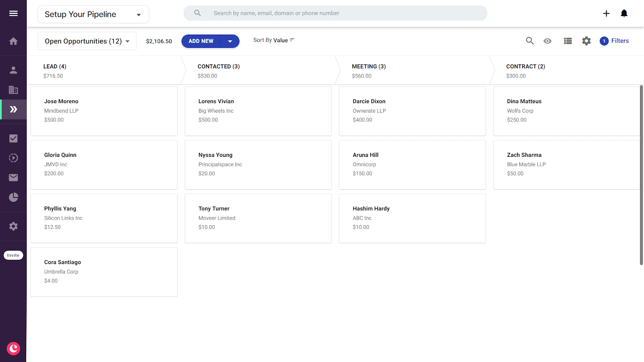Go to the Home sidebar icon

[x=13, y=41]
